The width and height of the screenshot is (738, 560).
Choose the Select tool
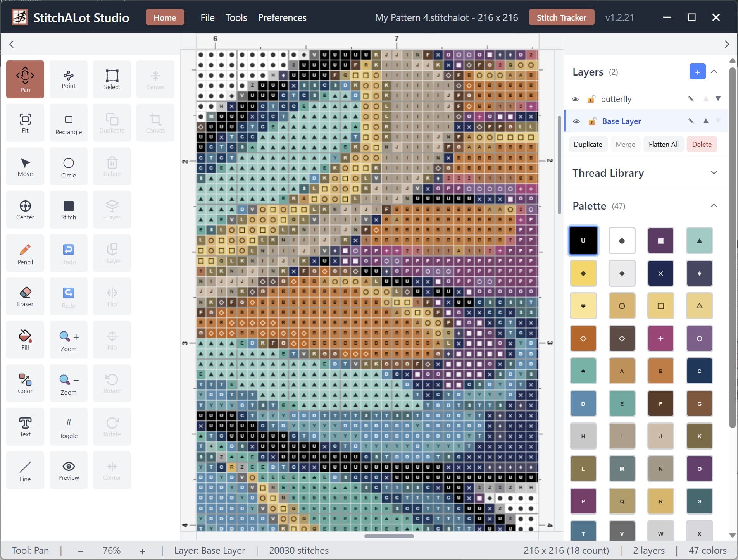click(x=112, y=79)
